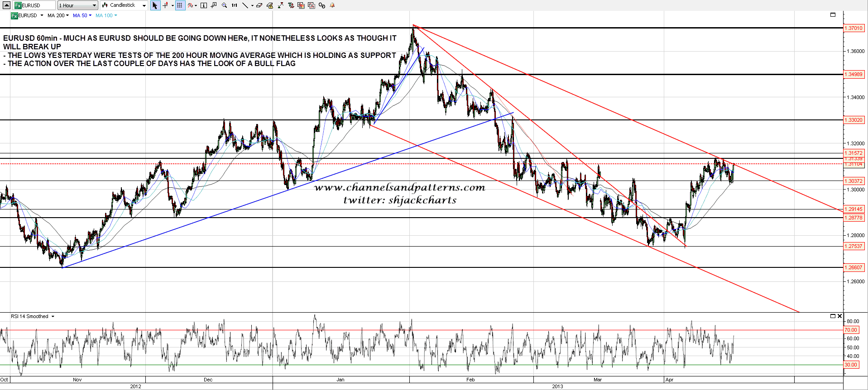Choose the eraser tool

(x=259, y=5)
